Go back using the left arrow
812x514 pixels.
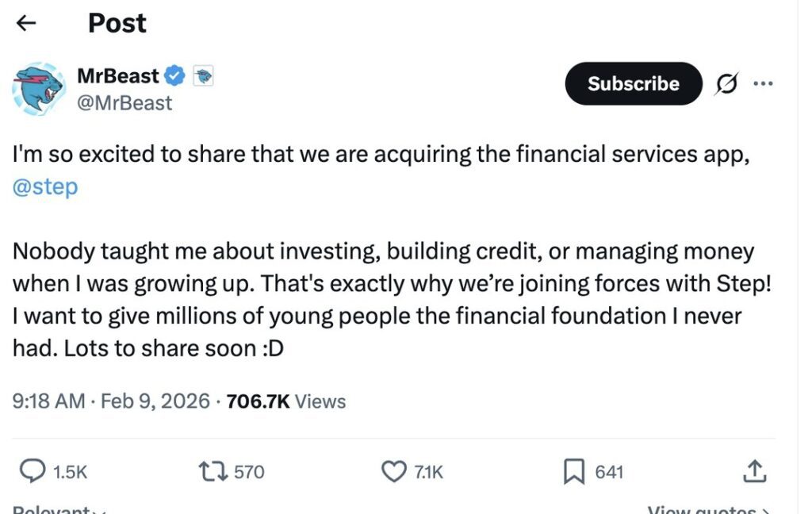(x=27, y=24)
